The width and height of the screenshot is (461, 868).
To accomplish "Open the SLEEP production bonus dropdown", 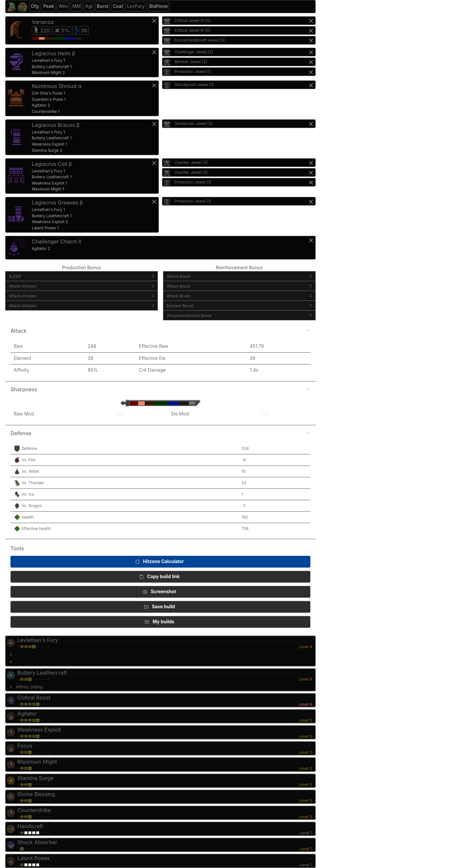I will 82,276.
